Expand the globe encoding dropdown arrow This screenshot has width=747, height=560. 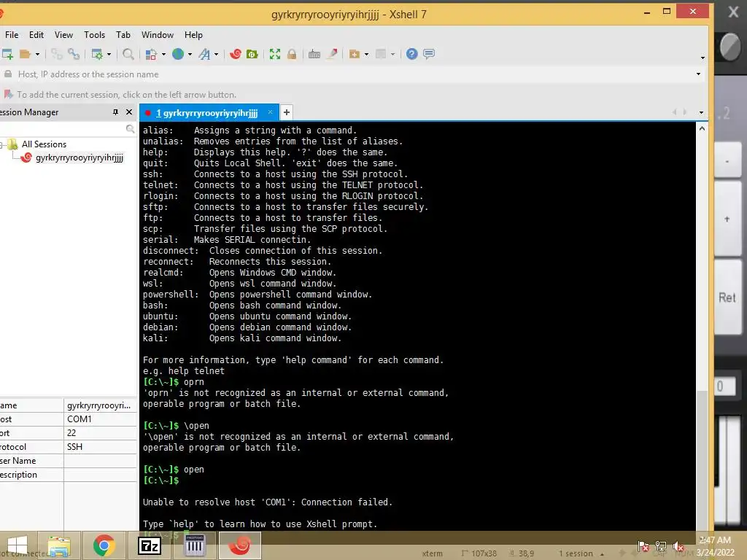pos(190,54)
